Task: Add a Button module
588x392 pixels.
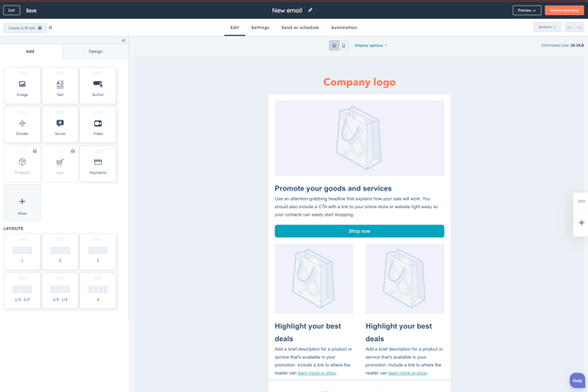Action: [98, 86]
